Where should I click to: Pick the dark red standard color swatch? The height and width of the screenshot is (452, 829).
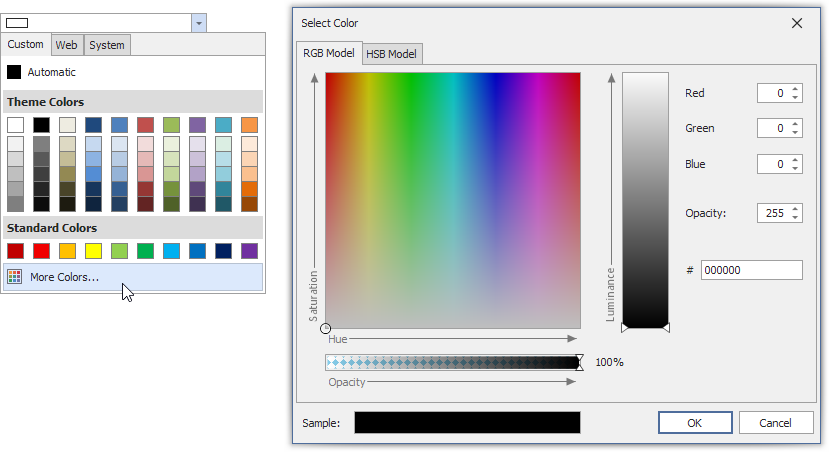[15, 251]
